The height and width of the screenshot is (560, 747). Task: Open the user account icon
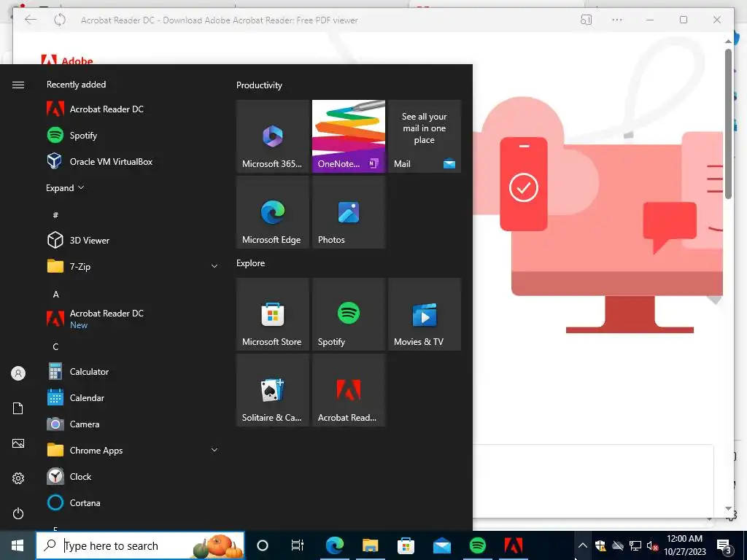tap(18, 373)
